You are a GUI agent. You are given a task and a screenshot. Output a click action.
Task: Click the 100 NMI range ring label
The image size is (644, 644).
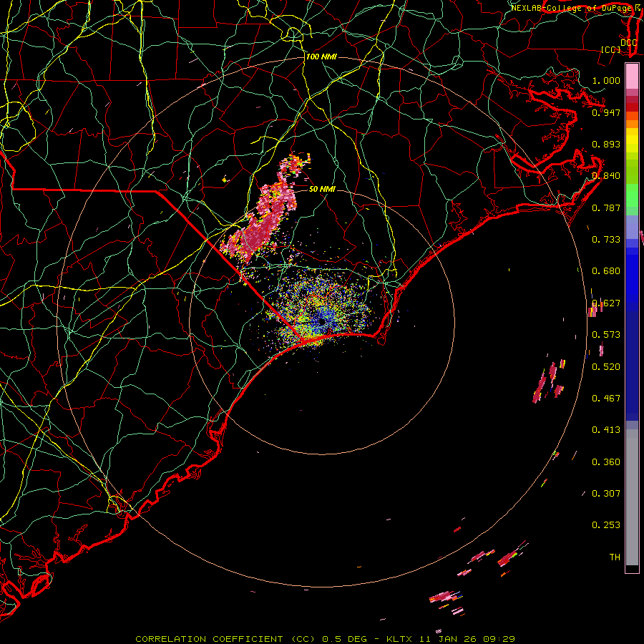click(321, 57)
